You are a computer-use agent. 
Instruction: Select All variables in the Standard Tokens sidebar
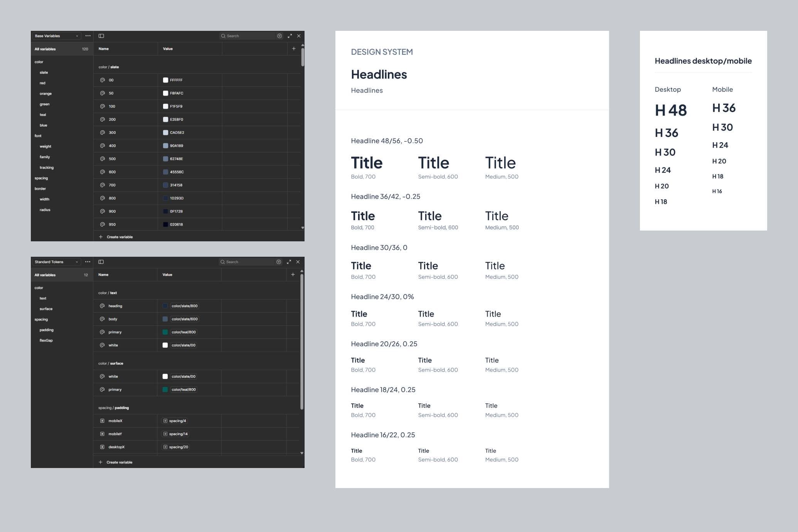click(45, 275)
